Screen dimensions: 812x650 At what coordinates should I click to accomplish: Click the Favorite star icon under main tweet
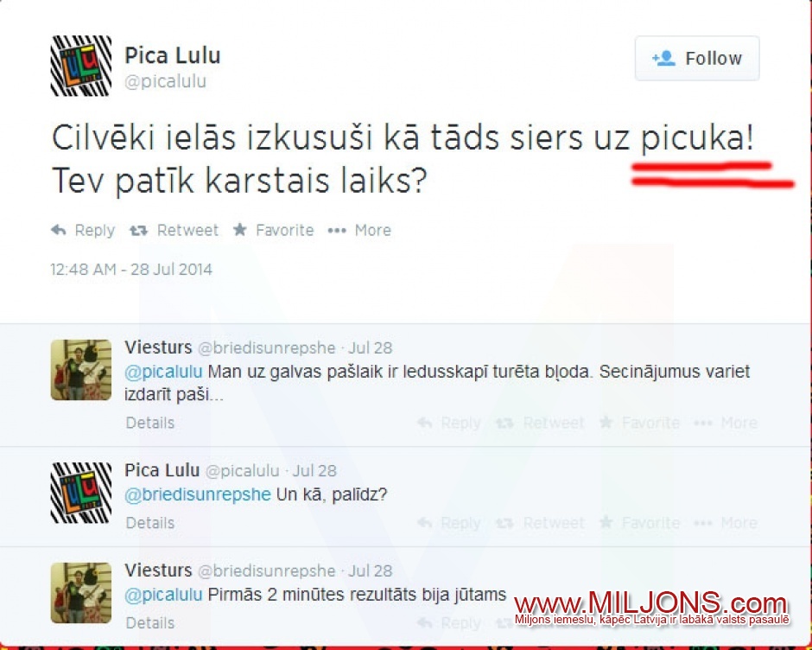coord(239,229)
